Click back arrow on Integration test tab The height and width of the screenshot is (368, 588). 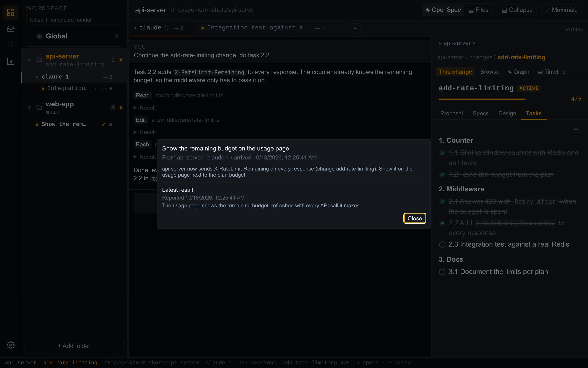click(x=317, y=28)
